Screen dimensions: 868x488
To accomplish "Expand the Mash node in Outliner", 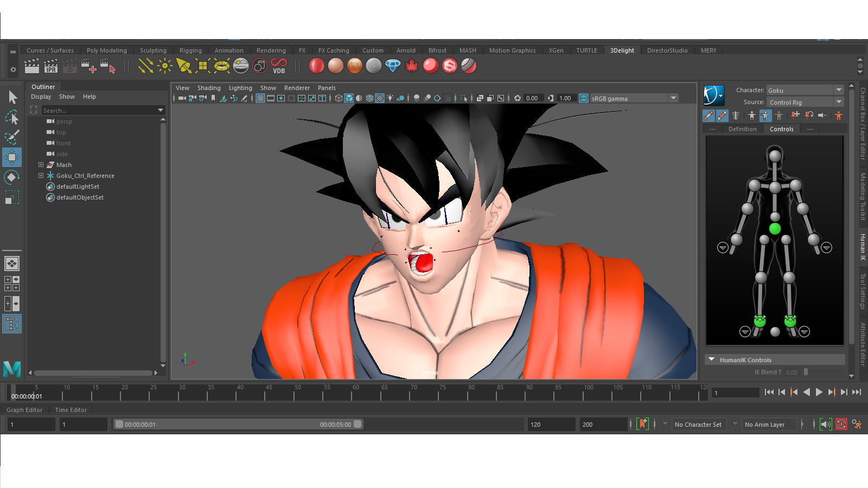I will (41, 164).
